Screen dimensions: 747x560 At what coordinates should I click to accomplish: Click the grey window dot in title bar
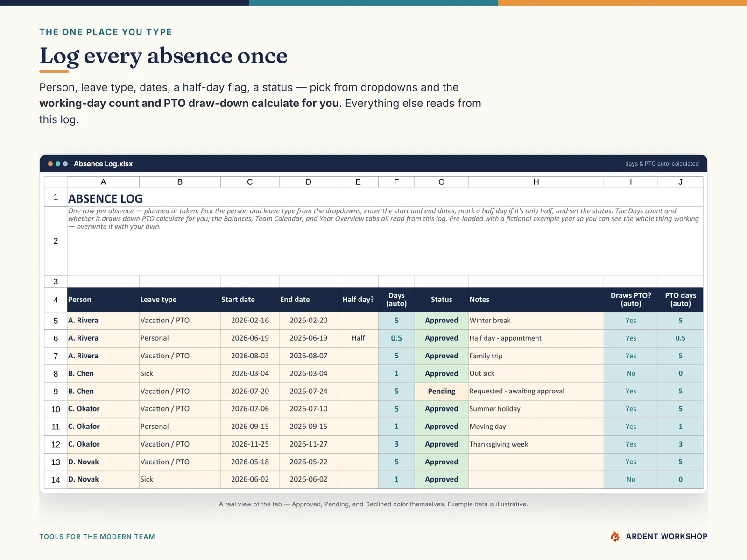click(65, 164)
